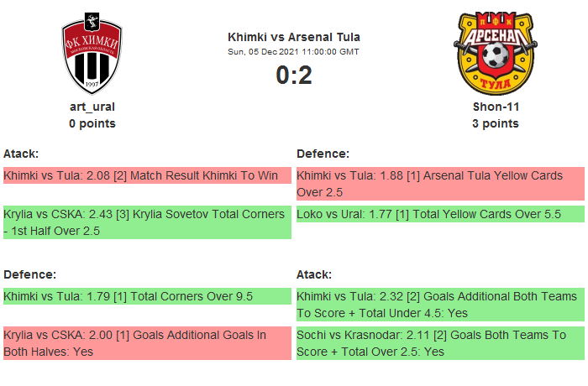The width and height of the screenshot is (588, 386).
Task: Select Arsenal Tula Yellow Cards Over 2.5 bet
Action: tap(440, 184)
